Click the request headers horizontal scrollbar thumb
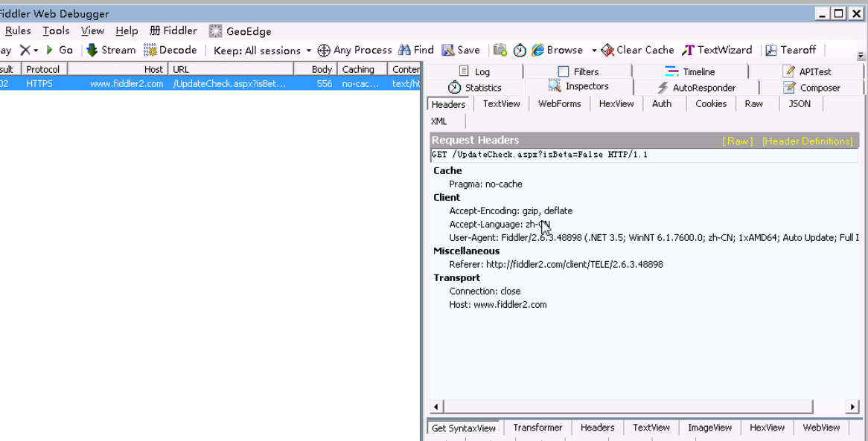868x441 pixels. click(628, 407)
